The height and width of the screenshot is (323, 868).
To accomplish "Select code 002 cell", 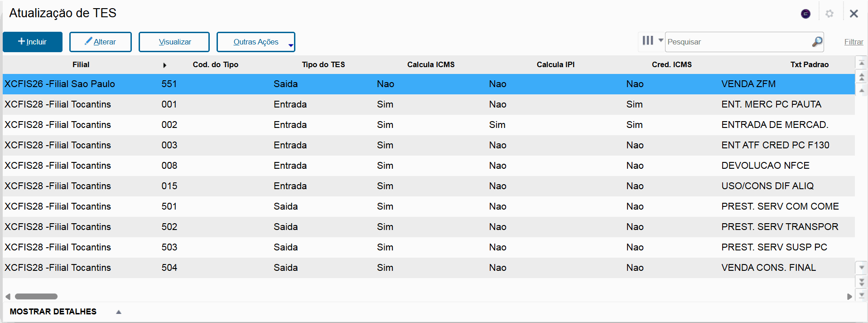I will point(169,125).
